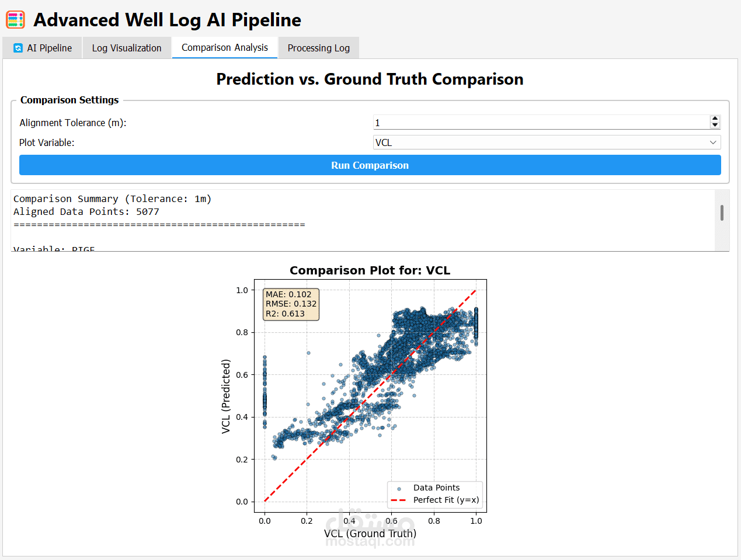741x560 pixels.
Task: Select the Comparison Analysis tab
Action: (x=225, y=47)
